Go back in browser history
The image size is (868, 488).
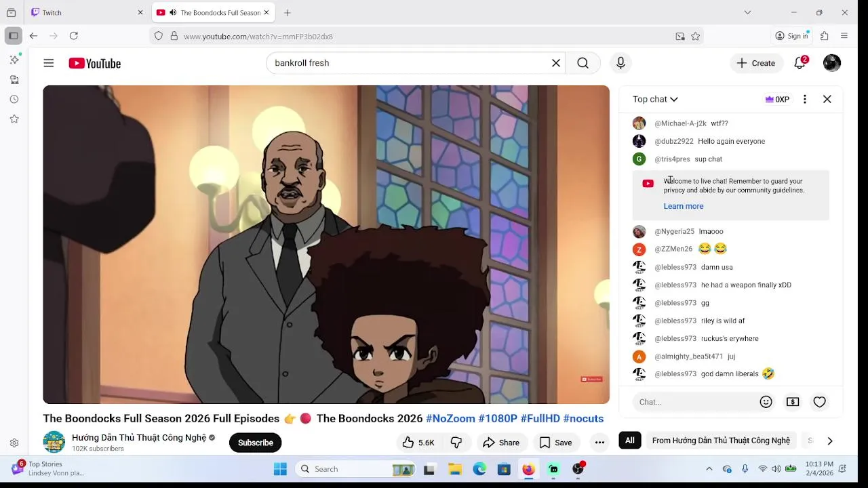click(x=33, y=36)
